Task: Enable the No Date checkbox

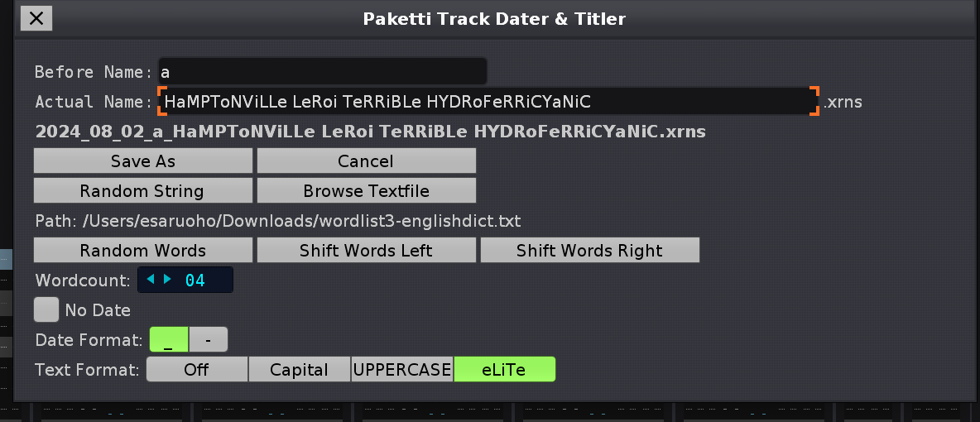Action: coord(46,310)
